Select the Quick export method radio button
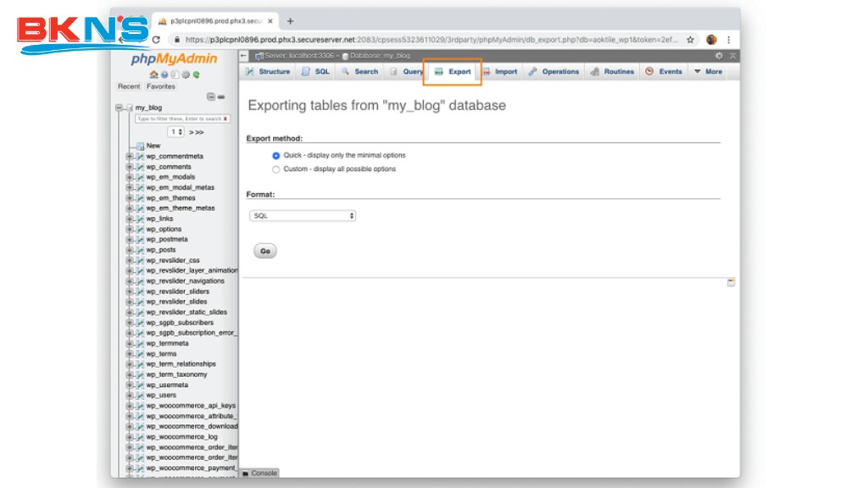The width and height of the screenshot is (868, 488). coord(276,156)
